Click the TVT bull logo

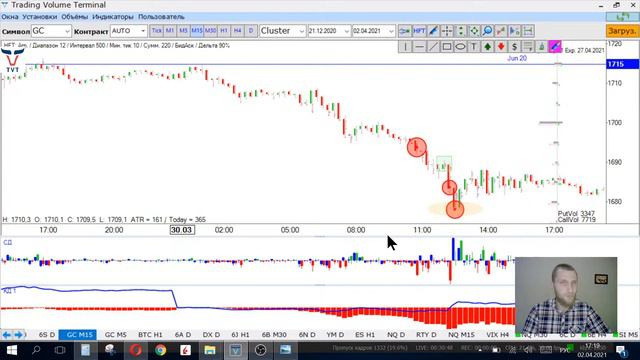click(x=12, y=60)
